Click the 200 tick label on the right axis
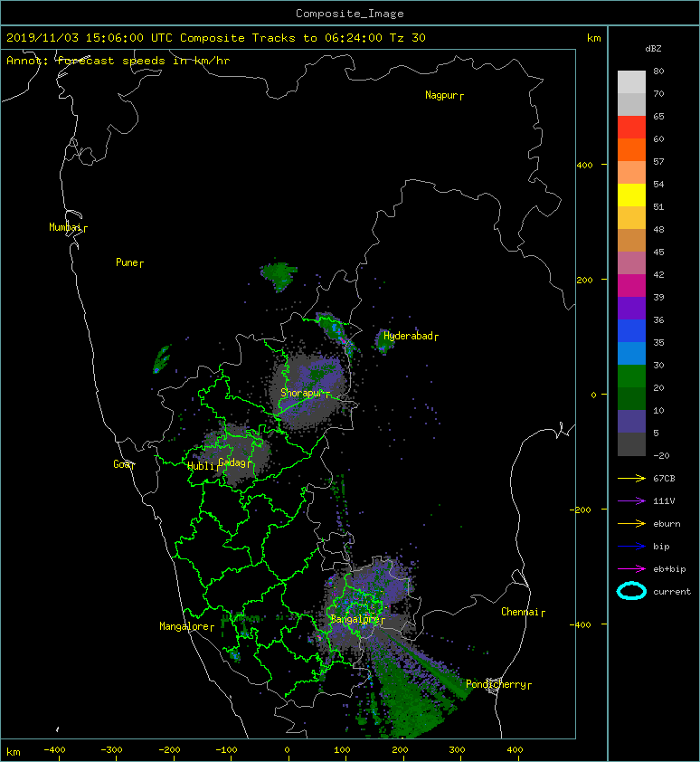The height and width of the screenshot is (762, 700). 584,280
